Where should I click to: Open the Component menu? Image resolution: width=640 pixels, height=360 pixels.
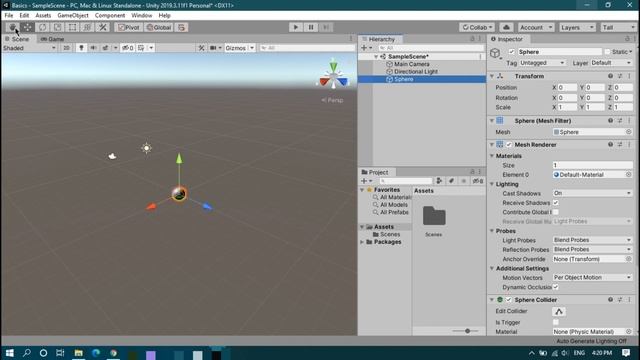[110, 16]
